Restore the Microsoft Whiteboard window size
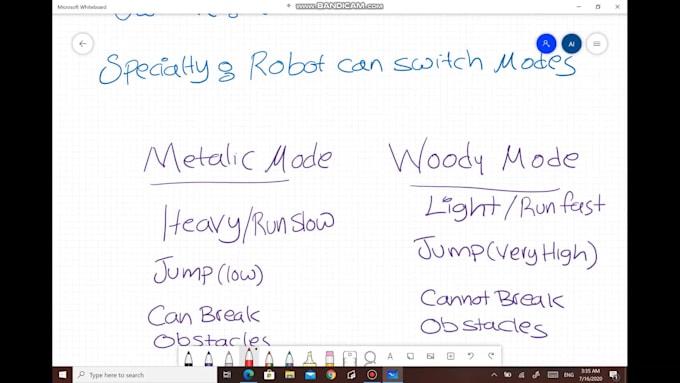 pyautogui.click(x=598, y=7)
